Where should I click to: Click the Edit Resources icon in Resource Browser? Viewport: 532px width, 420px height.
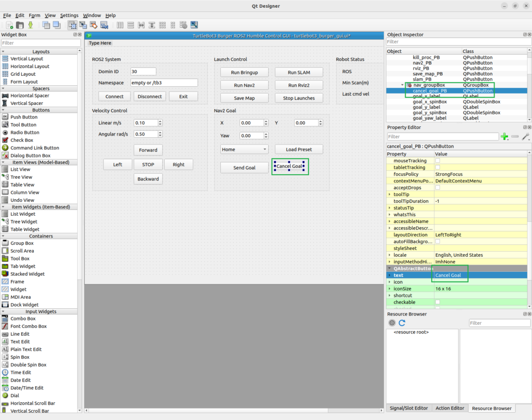click(x=392, y=323)
